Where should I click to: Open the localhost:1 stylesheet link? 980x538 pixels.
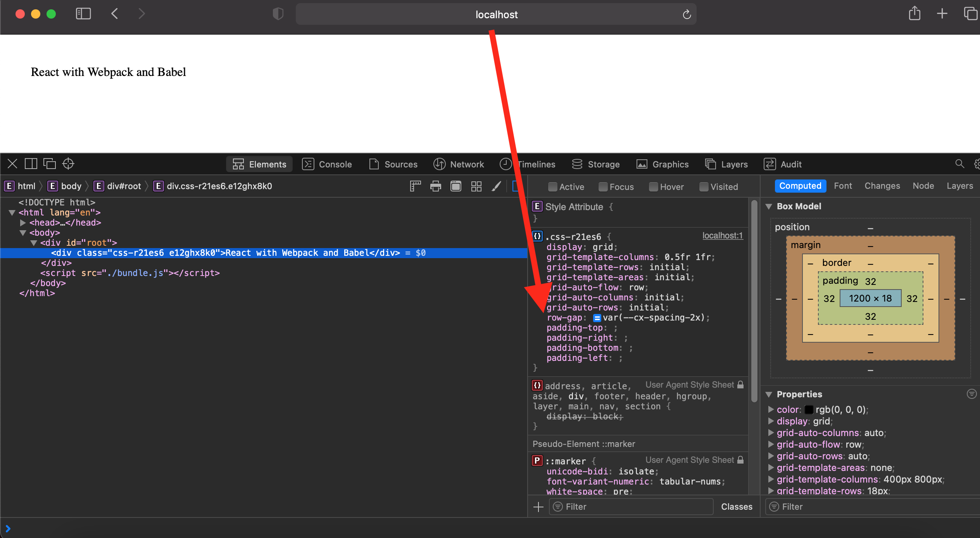722,236
